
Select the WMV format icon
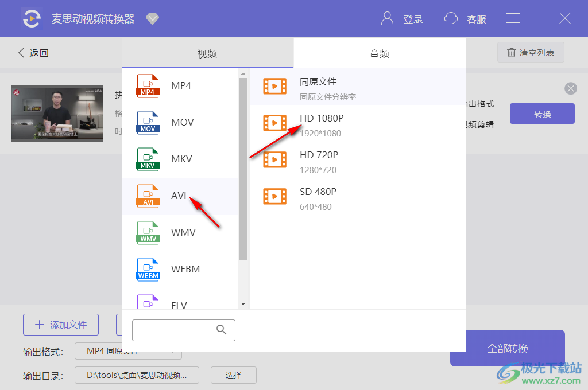[148, 233]
